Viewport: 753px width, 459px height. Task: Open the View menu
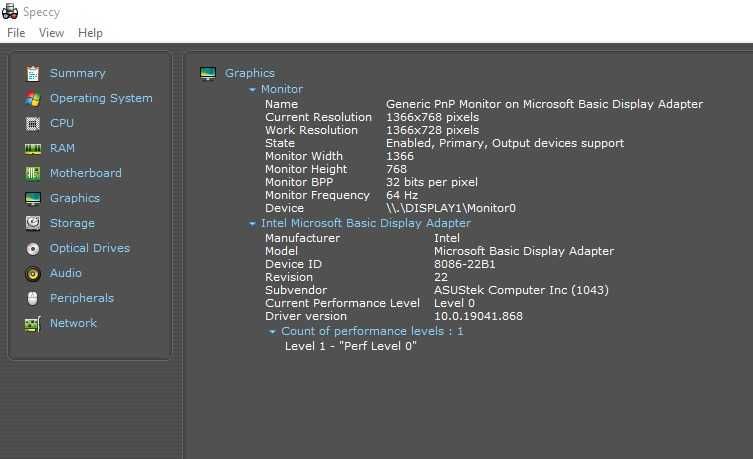(51, 33)
